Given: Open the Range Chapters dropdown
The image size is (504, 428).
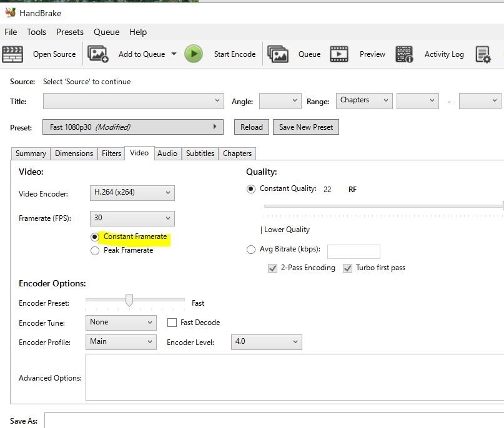Looking at the screenshot, I should pos(364,101).
